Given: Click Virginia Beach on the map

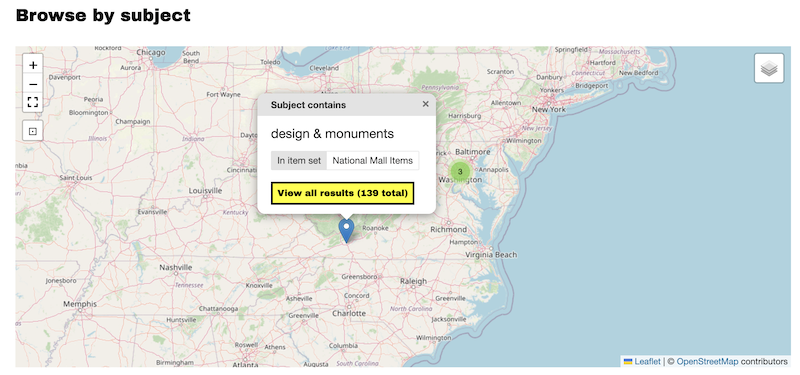Looking at the screenshot, I should tap(491, 255).
